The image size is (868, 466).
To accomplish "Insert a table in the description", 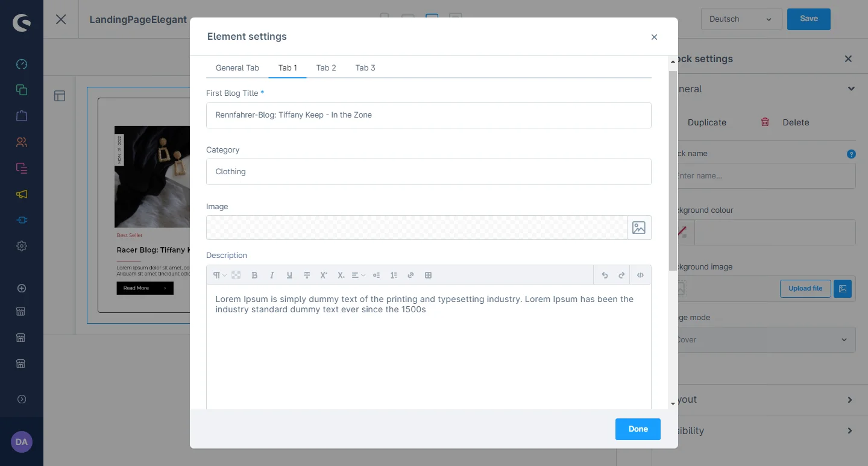I will (429, 276).
